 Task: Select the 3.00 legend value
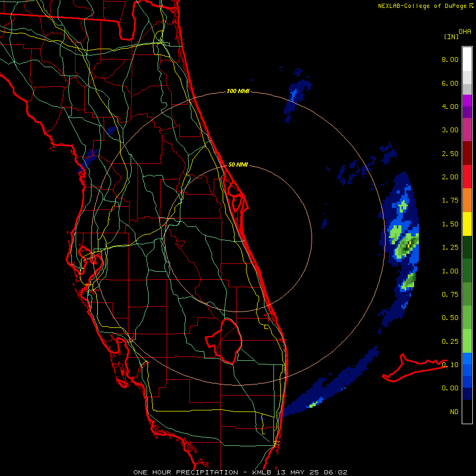(450, 130)
